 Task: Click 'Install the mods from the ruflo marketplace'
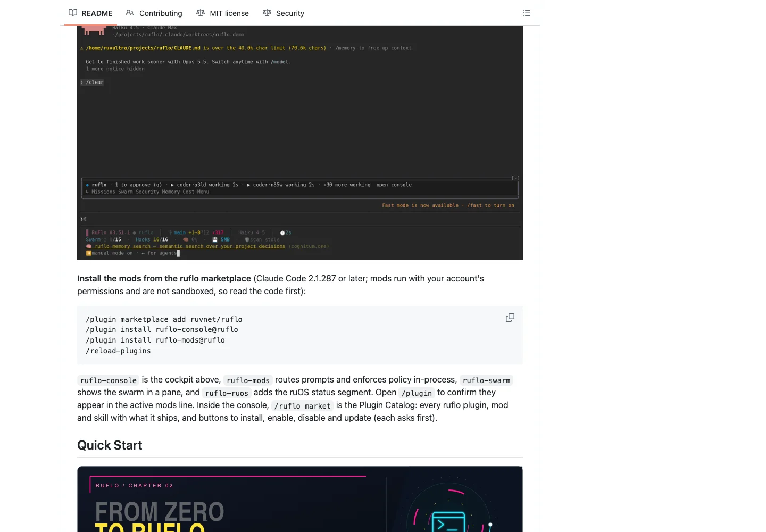click(x=164, y=278)
